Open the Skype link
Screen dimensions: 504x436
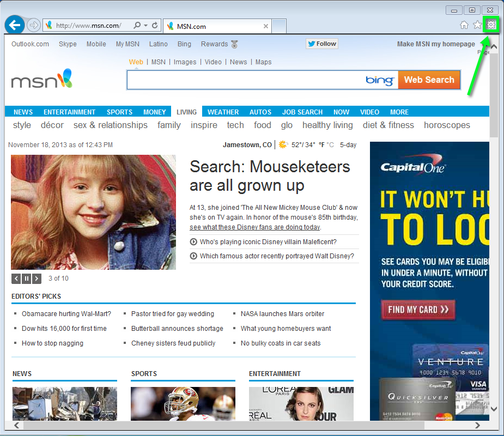(x=68, y=44)
